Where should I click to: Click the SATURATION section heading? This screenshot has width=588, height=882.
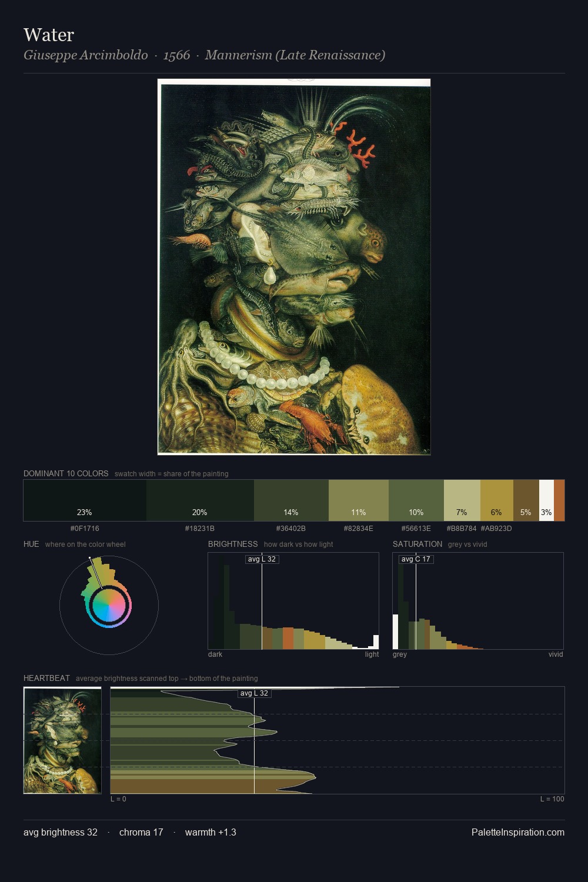(417, 544)
